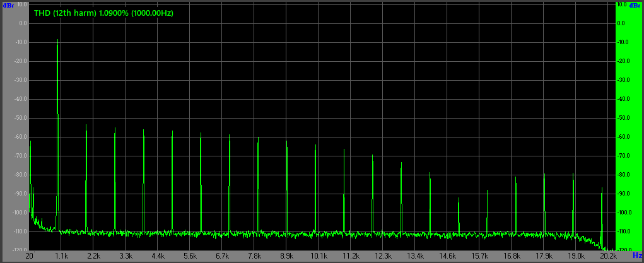Viewport: 644px width, 263px height.
Task: Click the 20.2k frequency axis label
Action: [x=608, y=256]
